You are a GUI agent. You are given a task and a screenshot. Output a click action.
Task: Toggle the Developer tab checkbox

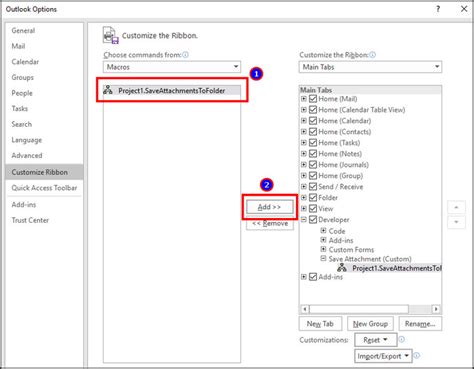tap(313, 220)
